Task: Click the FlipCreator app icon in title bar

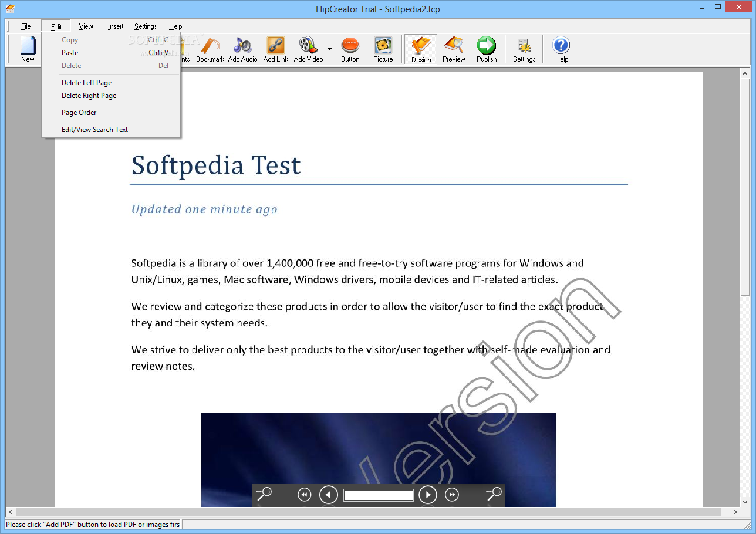Action: 9,8
